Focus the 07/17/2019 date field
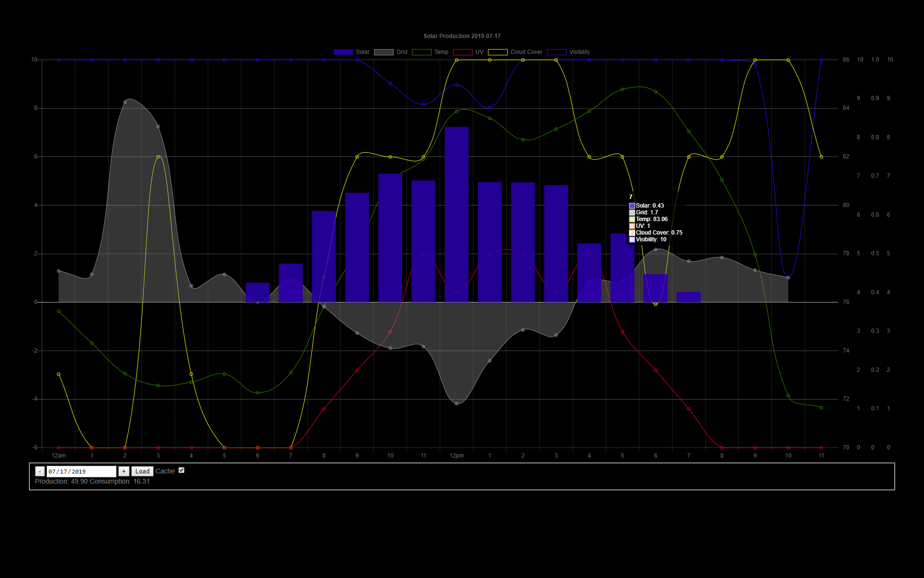Viewport: 924px width, 578px height. (81, 472)
